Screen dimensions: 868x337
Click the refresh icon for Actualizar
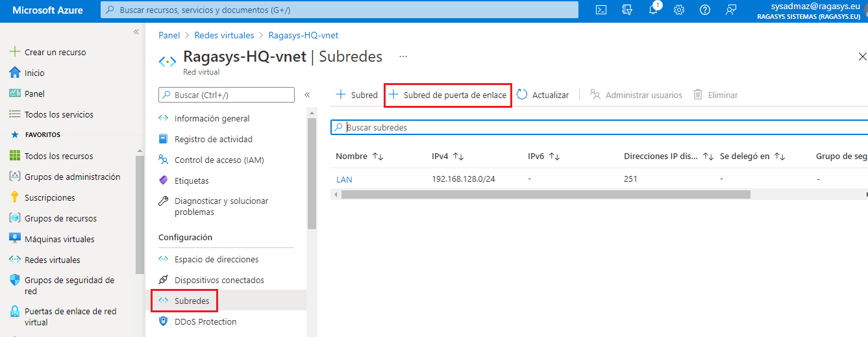pos(522,95)
